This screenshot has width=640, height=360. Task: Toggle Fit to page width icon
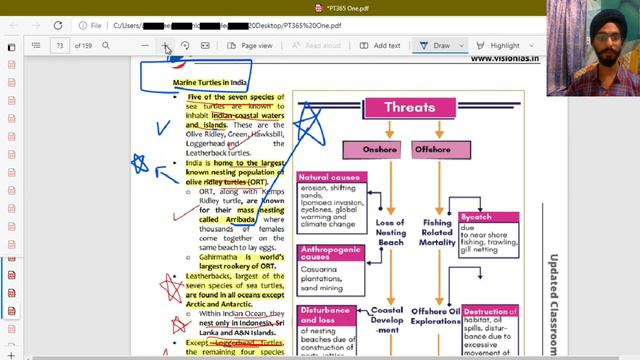pos(205,46)
